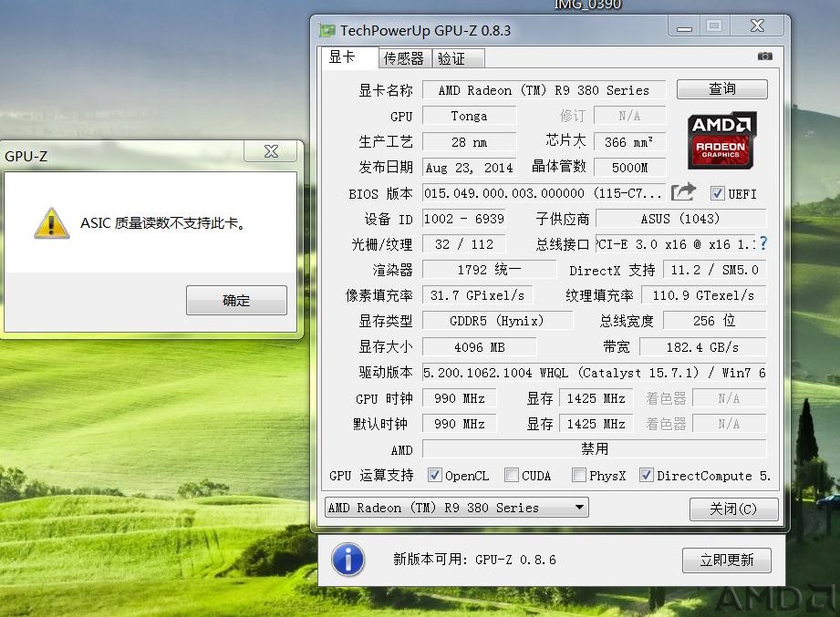The image size is (840, 617).
Task: Click the yellow warning icon in GPU-Z dialog
Action: coord(51,223)
